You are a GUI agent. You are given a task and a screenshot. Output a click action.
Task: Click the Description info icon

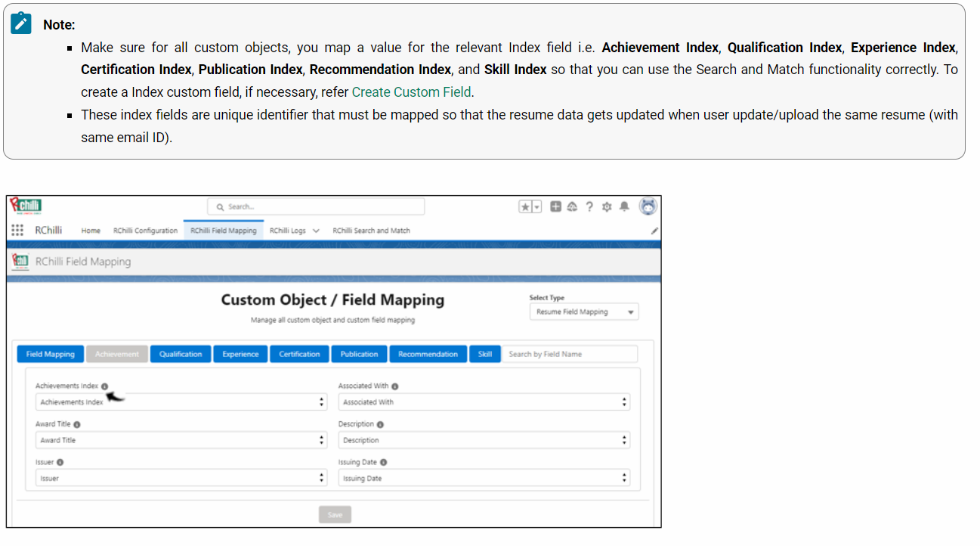pos(380,425)
